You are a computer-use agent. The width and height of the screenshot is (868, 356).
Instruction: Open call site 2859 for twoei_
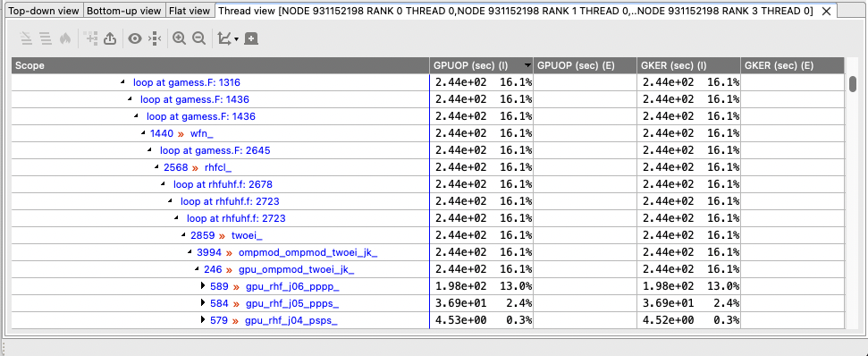point(203,235)
